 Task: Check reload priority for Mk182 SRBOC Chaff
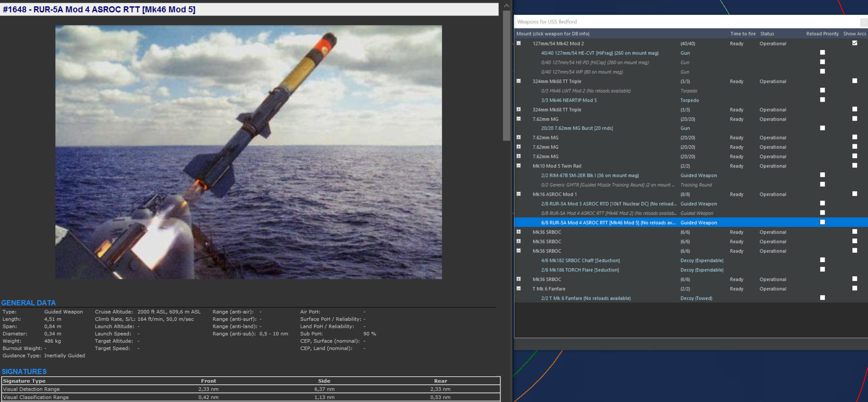pyautogui.click(x=822, y=260)
